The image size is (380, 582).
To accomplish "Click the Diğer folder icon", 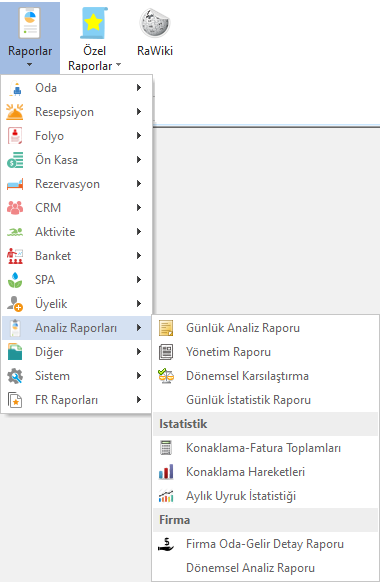I will click(15, 352).
